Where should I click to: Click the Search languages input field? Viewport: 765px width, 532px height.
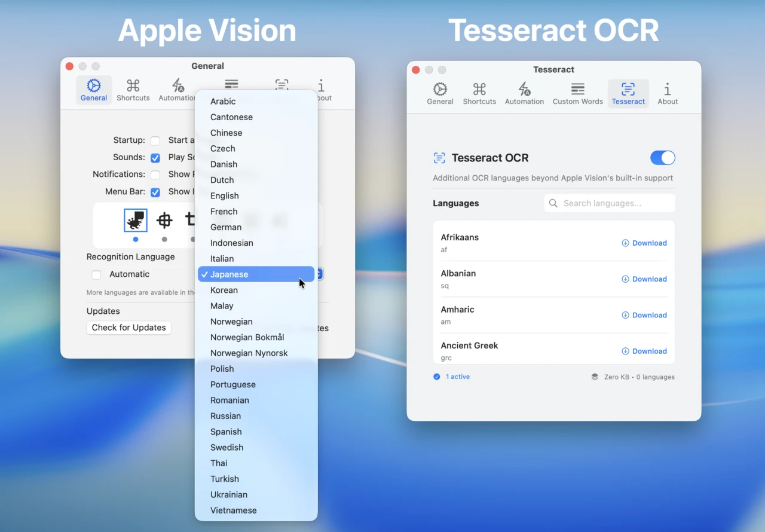tap(609, 203)
